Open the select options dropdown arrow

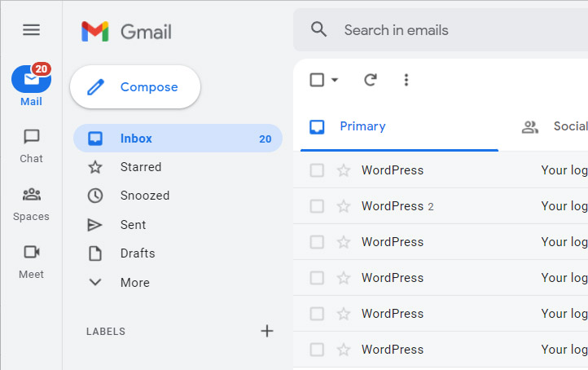coord(335,80)
